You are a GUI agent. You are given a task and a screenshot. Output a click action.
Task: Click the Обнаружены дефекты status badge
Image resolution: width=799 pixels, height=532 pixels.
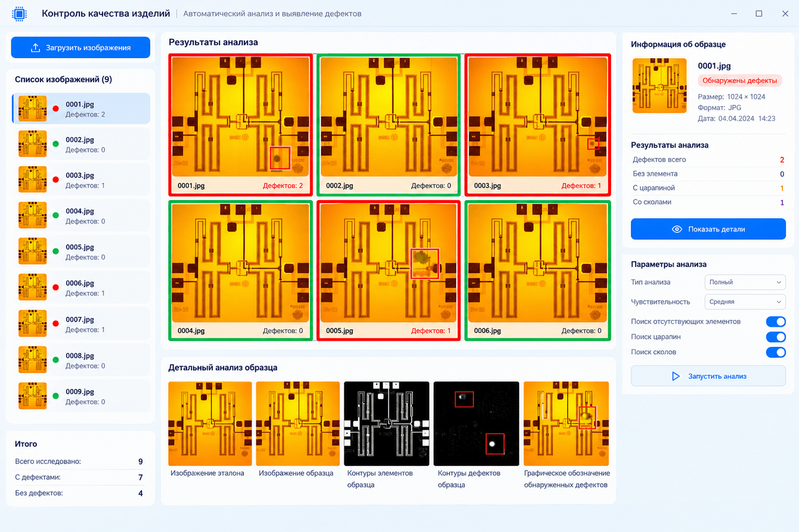tap(739, 81)
